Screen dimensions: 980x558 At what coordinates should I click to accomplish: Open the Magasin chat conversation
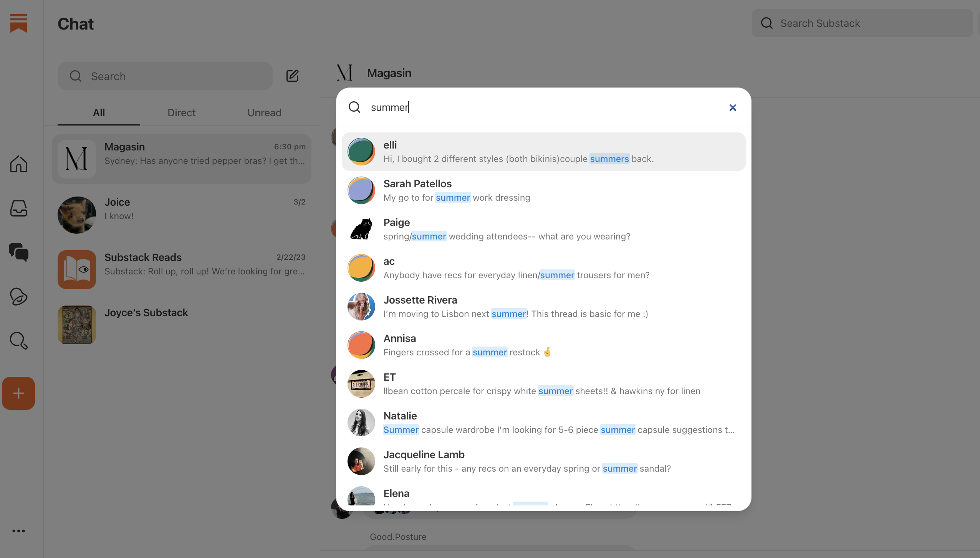click(x=182, y=158)
